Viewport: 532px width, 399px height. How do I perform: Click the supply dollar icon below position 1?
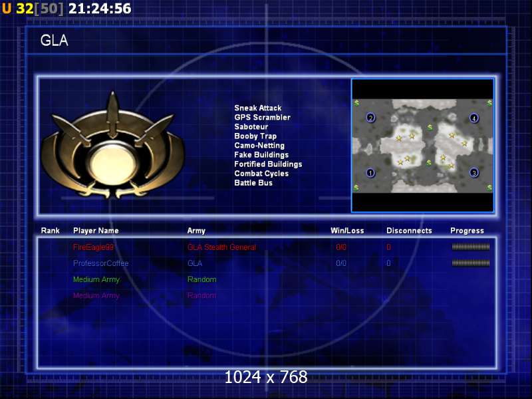tap(356, 188)
